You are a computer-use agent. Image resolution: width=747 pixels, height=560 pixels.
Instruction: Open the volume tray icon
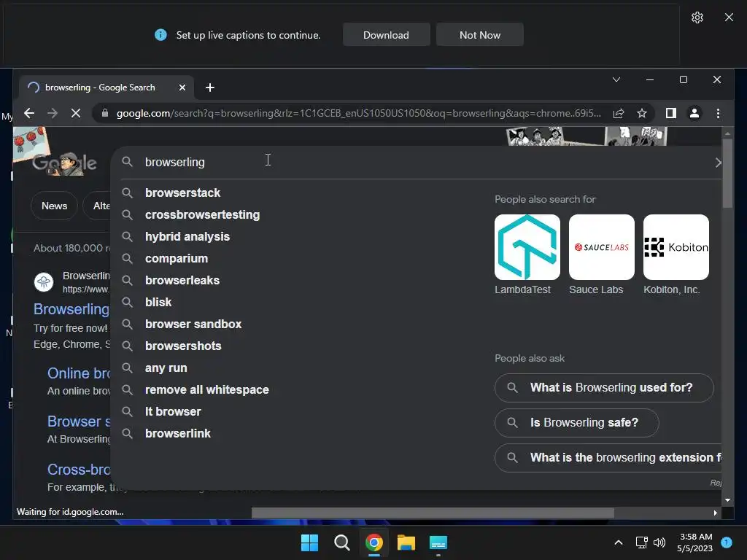pos(659,542)
